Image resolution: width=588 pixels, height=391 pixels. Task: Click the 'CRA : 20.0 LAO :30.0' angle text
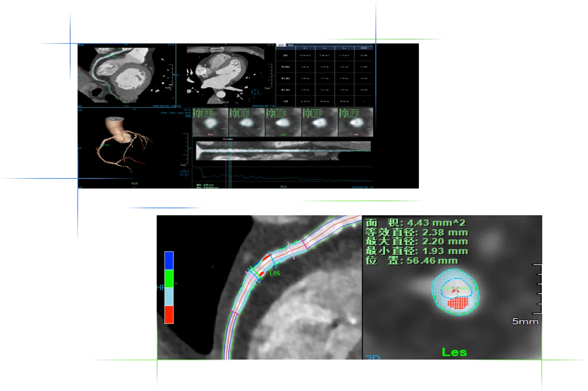pyautogui.click(x=176, y=113)
